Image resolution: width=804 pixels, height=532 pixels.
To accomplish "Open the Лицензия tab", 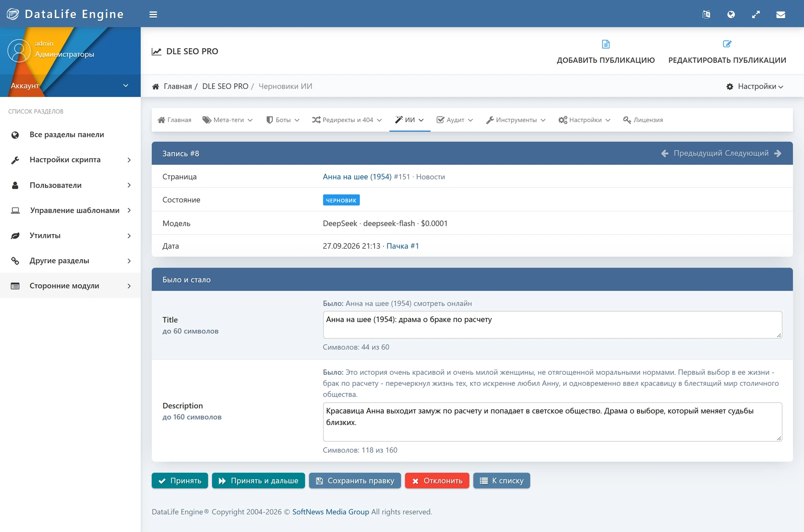I will (x=643, y=120).
